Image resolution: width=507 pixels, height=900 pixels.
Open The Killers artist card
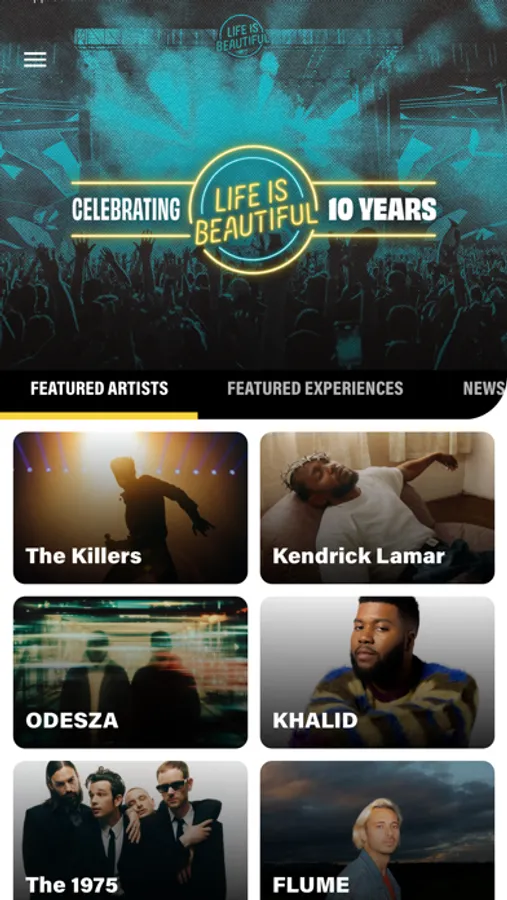130,507
